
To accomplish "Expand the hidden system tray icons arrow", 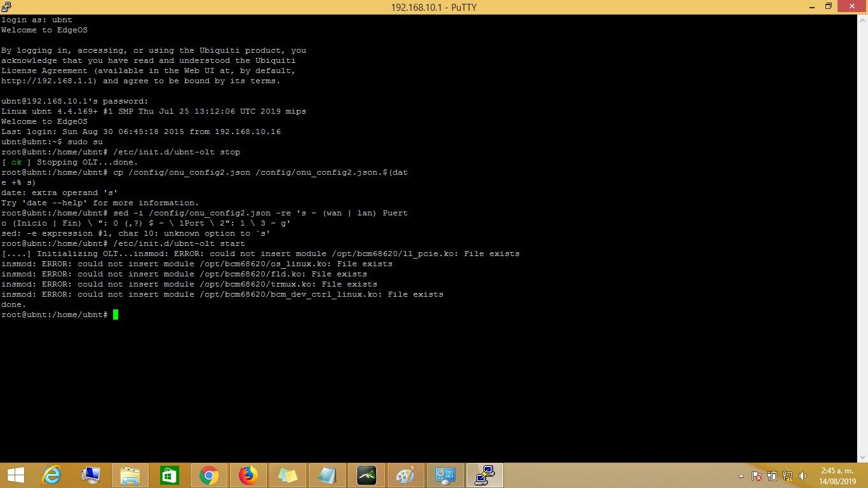I will (741, 476).
